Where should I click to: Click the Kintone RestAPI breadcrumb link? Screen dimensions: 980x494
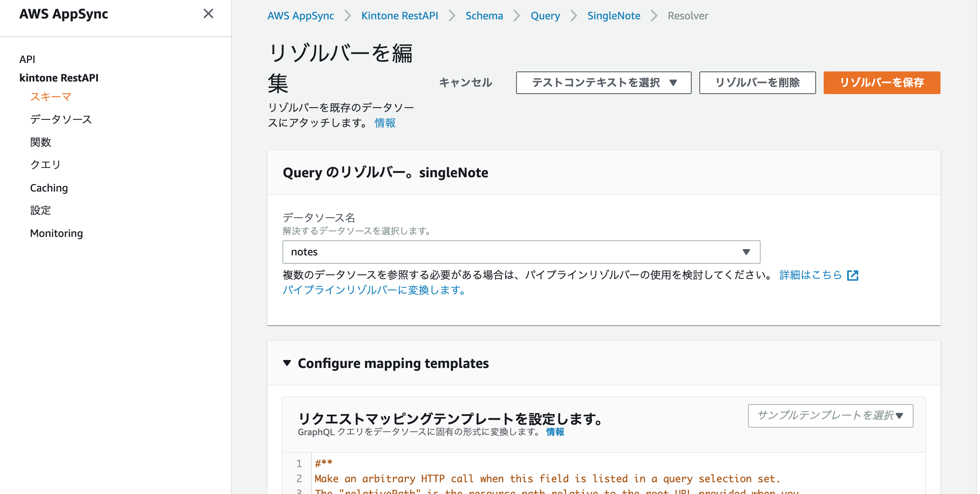click(399, 16)
